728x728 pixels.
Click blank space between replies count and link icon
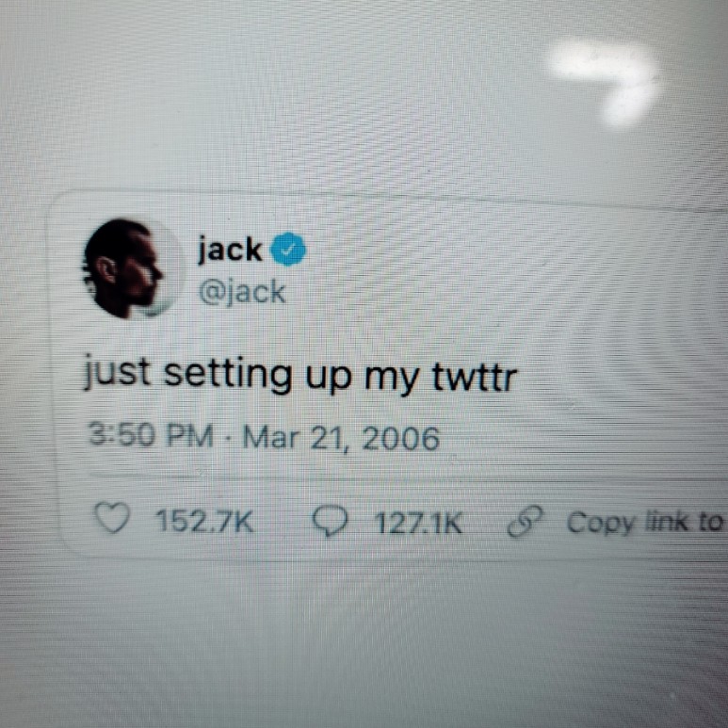tap(485, 523)
